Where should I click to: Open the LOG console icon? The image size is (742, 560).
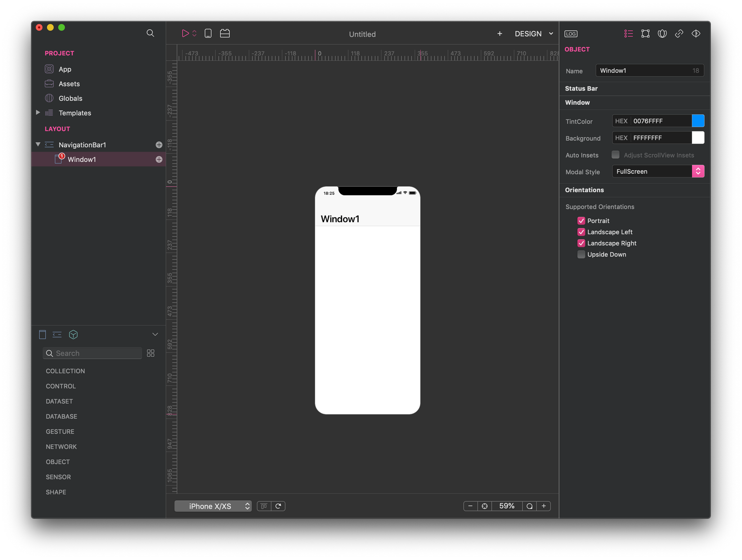click(571, 34)
